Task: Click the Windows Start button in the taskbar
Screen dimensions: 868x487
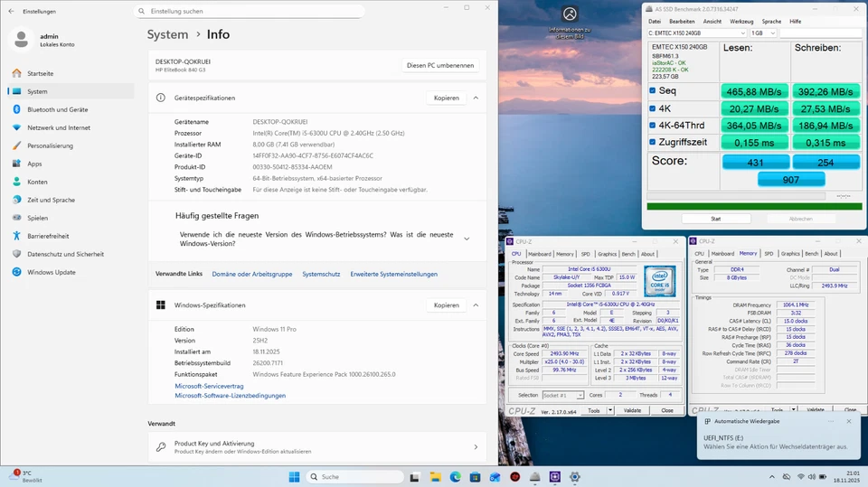Action: pos(294,476)
